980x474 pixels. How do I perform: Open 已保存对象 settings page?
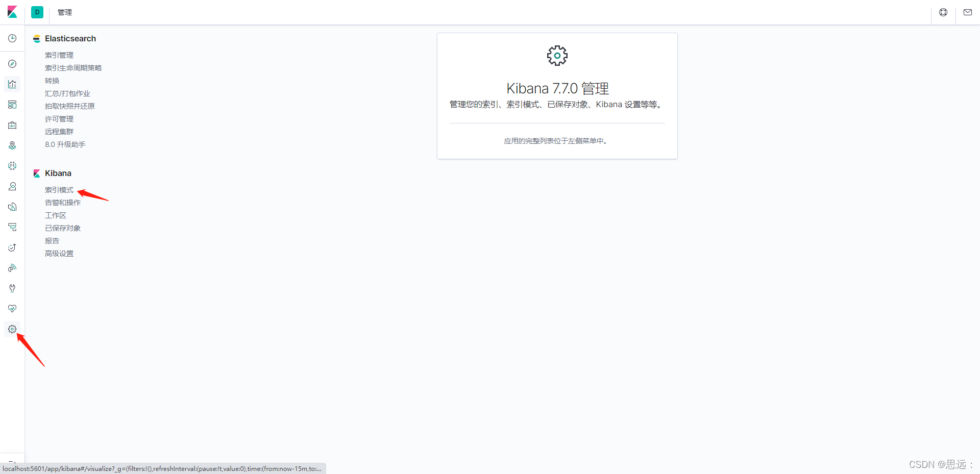tap(63, 228)
